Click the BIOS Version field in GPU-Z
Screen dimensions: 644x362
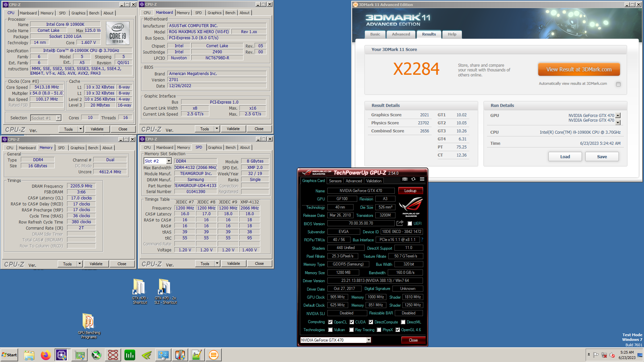361,223
